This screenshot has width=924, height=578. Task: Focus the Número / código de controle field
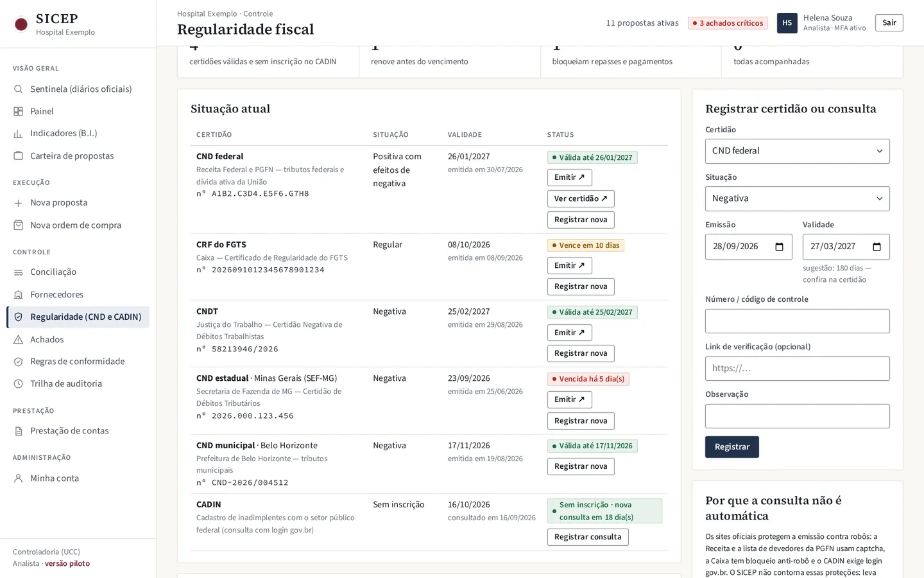[797, 321]
